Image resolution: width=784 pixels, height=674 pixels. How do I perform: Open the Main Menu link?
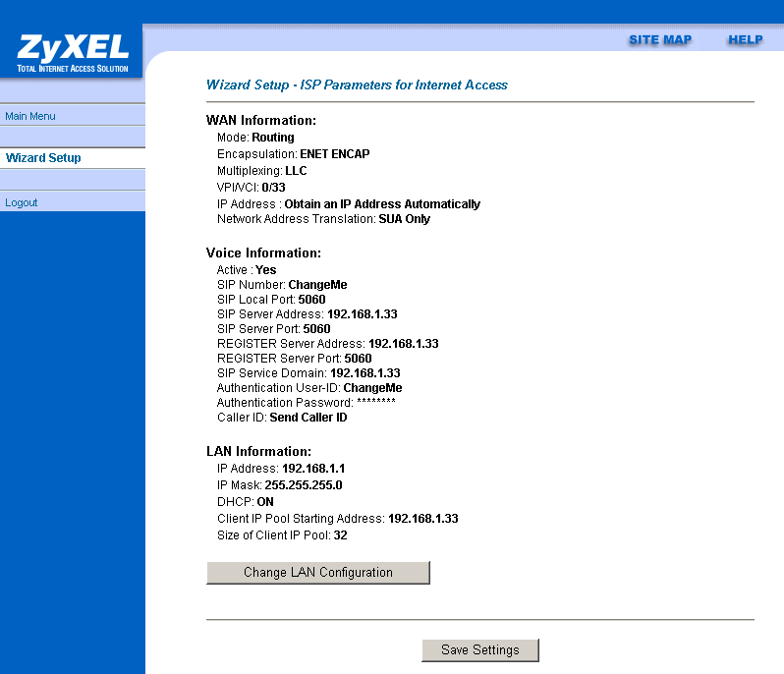(x=30, y=116)
